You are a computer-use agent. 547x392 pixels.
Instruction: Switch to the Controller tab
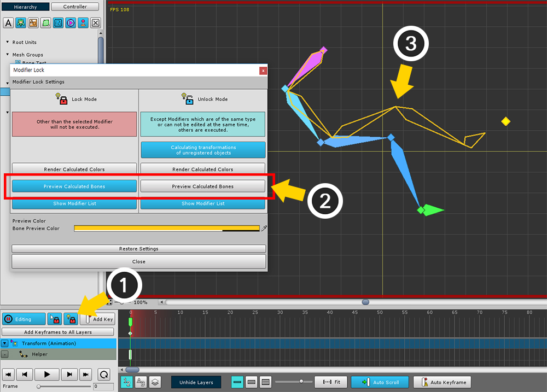(x=75, y=7)
